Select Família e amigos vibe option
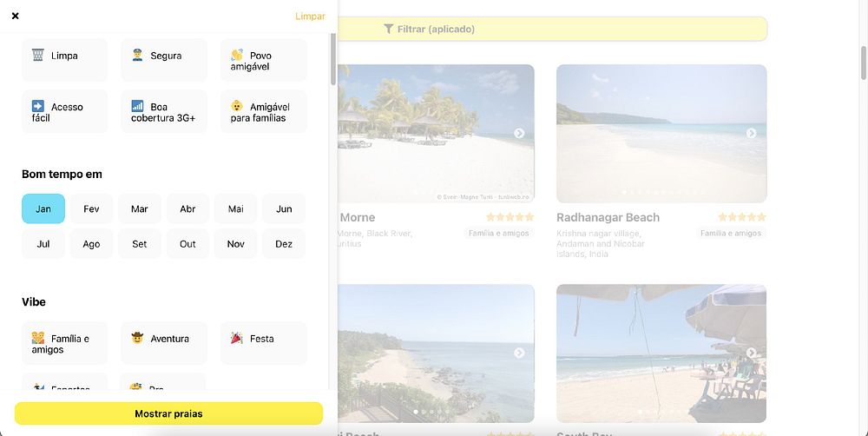Screen dimensions: 868x436 [65, 343]
